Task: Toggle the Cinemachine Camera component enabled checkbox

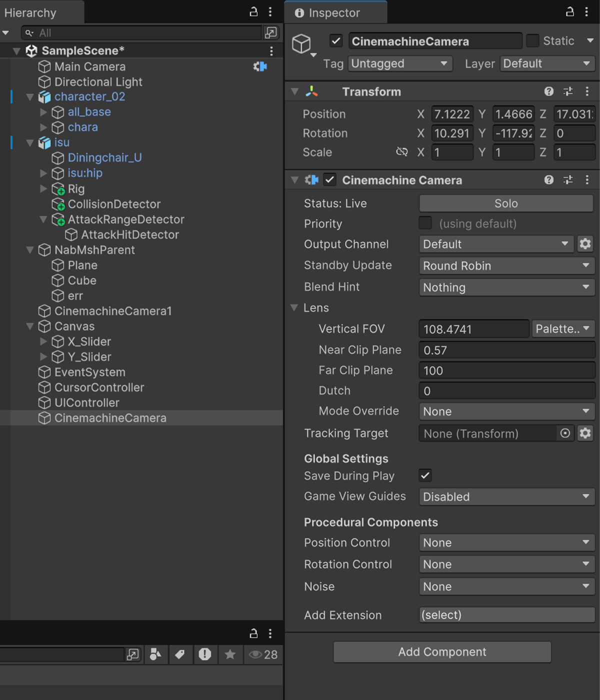Action: point(329,180)
